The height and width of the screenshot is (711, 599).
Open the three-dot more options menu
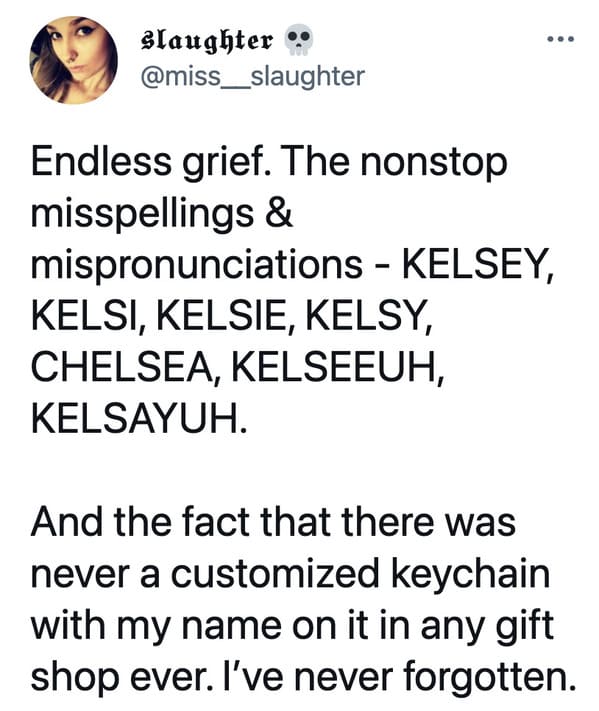point(560,39)
